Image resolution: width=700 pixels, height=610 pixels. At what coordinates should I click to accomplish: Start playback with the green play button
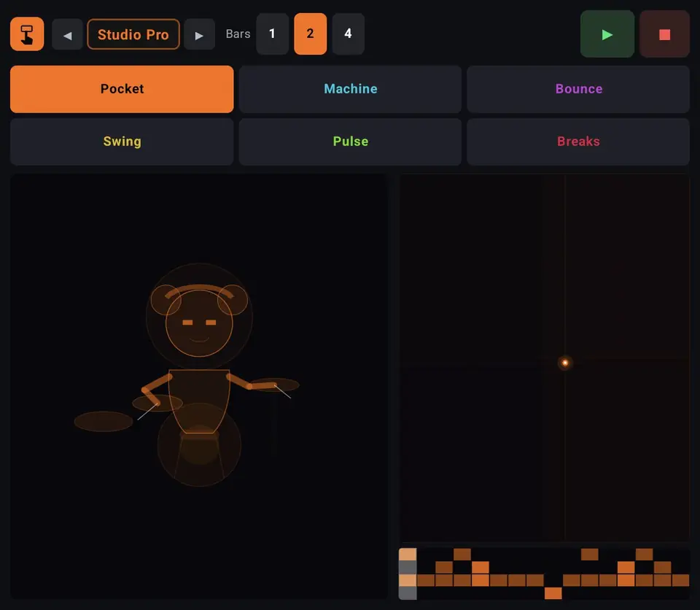tap(607, 34)
